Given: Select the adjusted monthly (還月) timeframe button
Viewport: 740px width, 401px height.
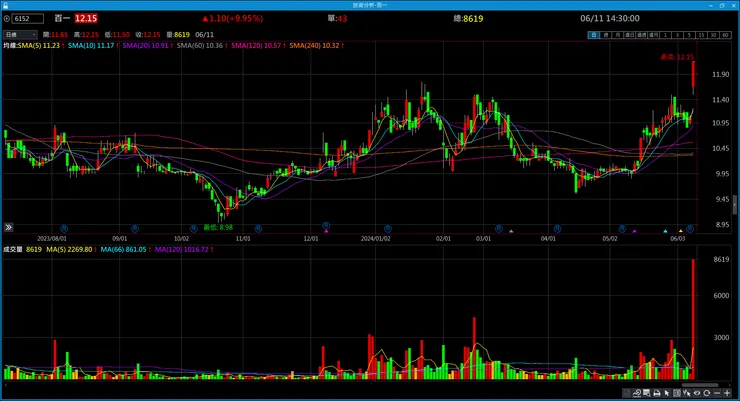Looking at the screenshot, I should [x=654, y=35].
